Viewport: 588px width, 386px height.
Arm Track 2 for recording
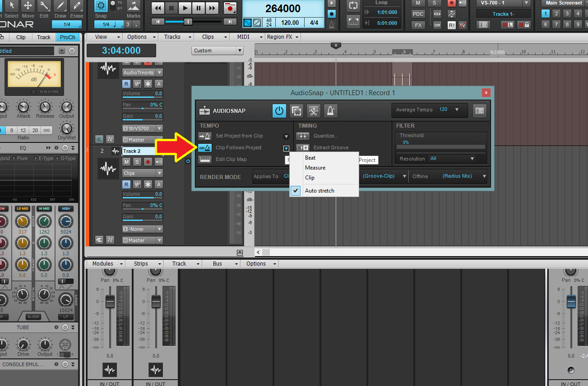click(x=148, y=162)
